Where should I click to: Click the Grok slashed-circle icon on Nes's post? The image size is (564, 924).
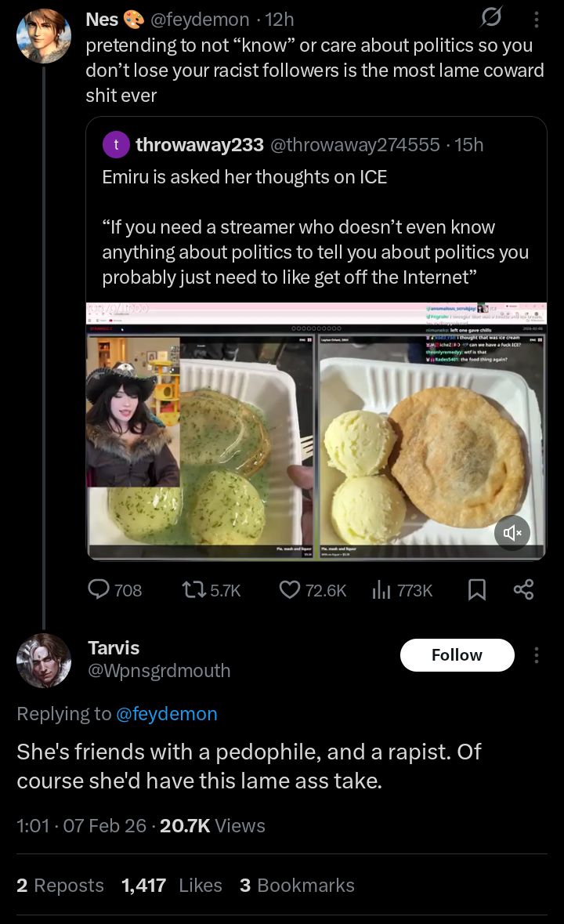[x=491, y=18]
